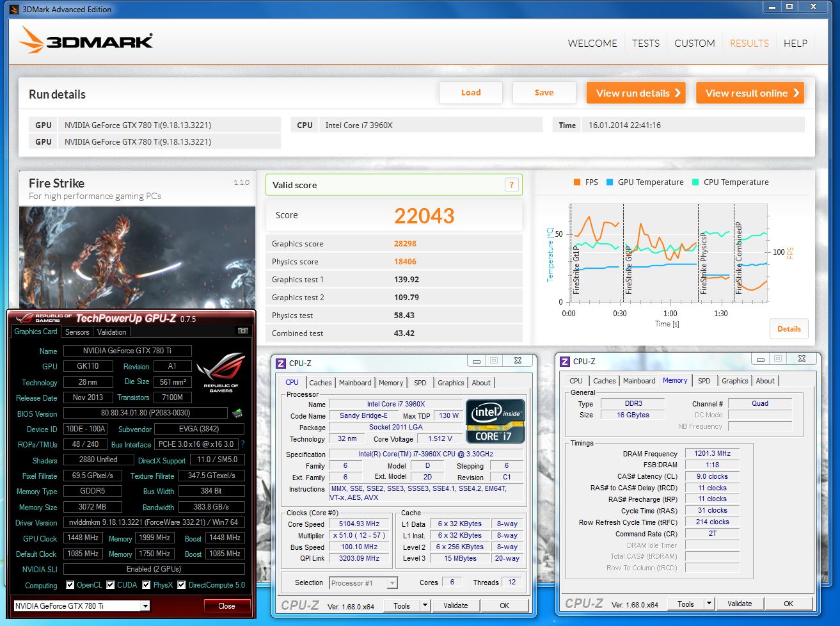Toggle the OpenCL checkbox in GPU-Z
The image size is (840, 626).
coord(70,585)
